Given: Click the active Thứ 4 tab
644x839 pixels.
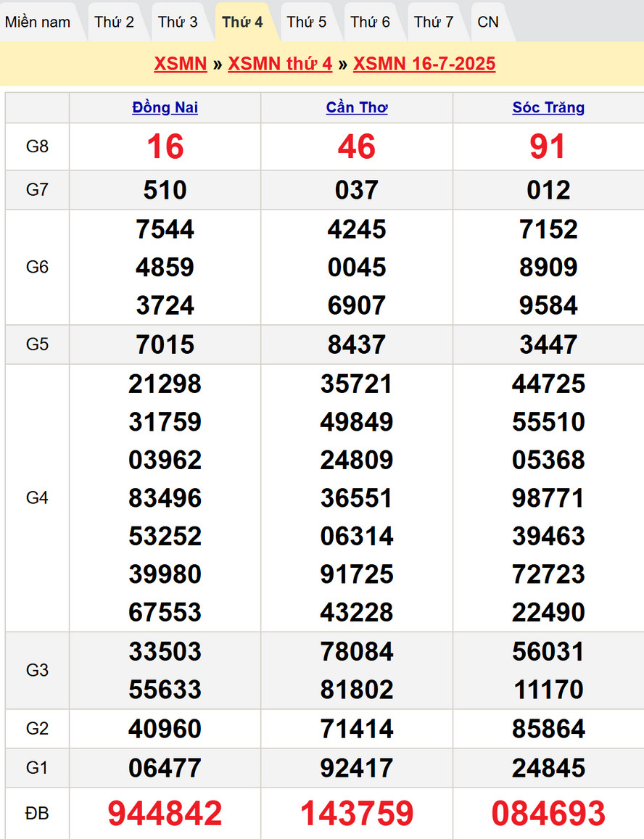Looking at the screenshot, I should [242, 22].
